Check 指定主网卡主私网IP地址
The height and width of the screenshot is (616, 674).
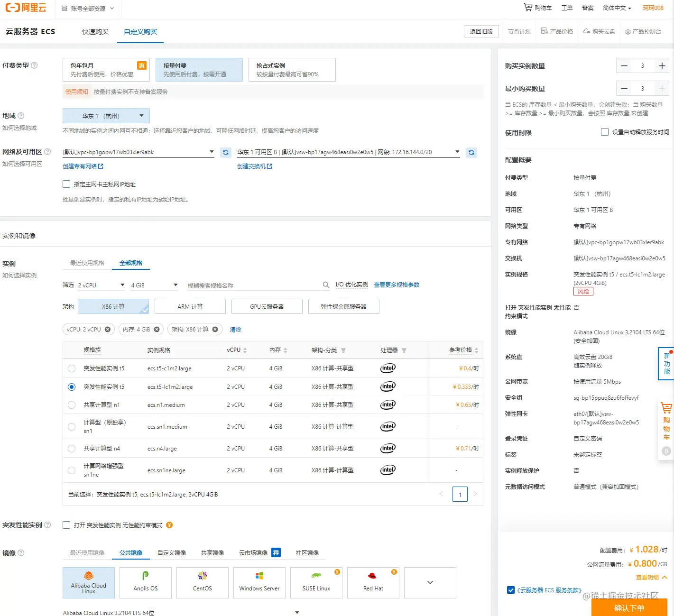66,184
